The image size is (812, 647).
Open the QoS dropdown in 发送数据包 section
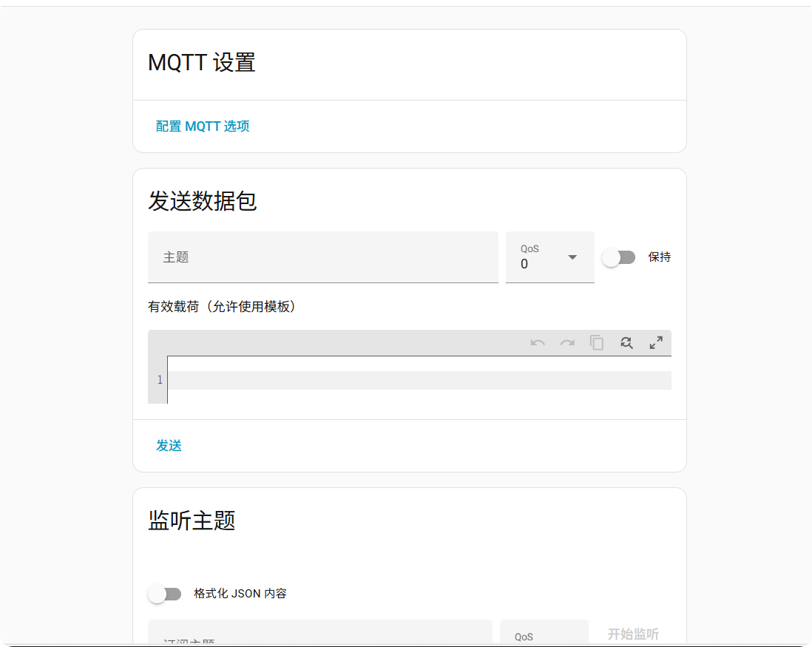click(x=550, y=257)
